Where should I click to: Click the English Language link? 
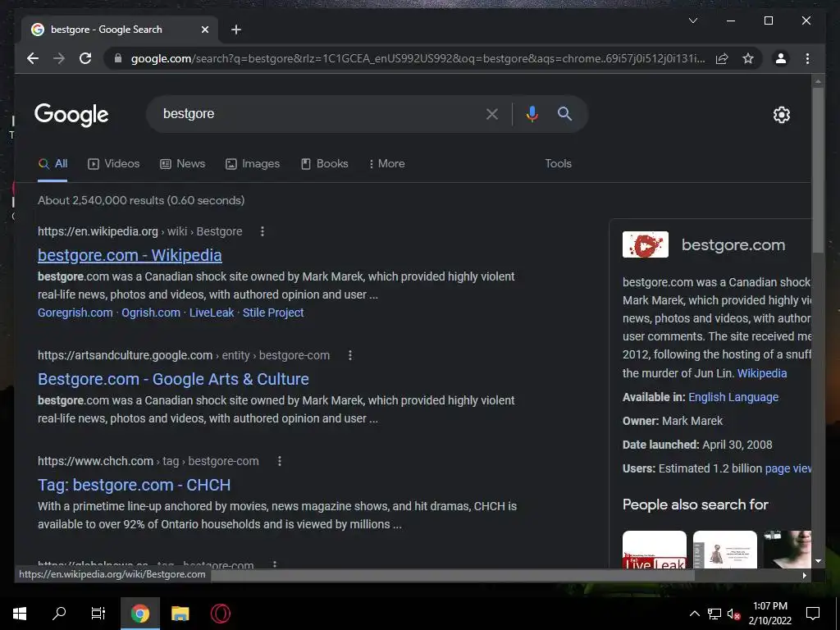[733, 398]
